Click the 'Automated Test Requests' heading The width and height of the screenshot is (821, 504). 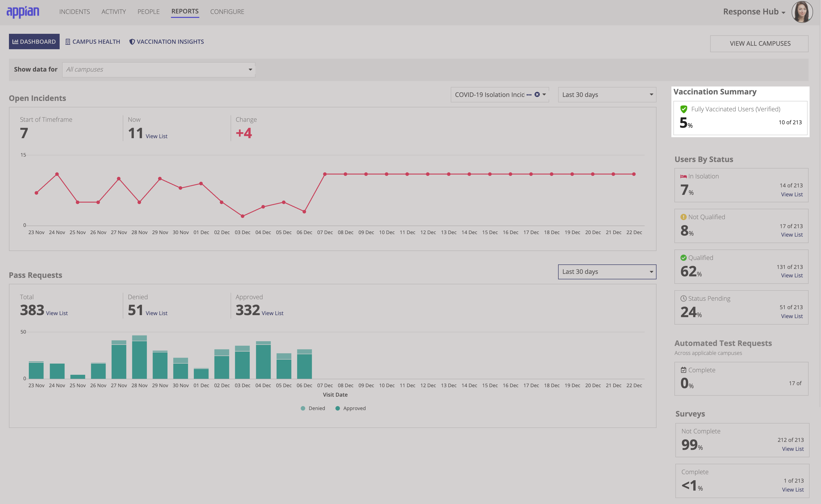tap(723, 343)
